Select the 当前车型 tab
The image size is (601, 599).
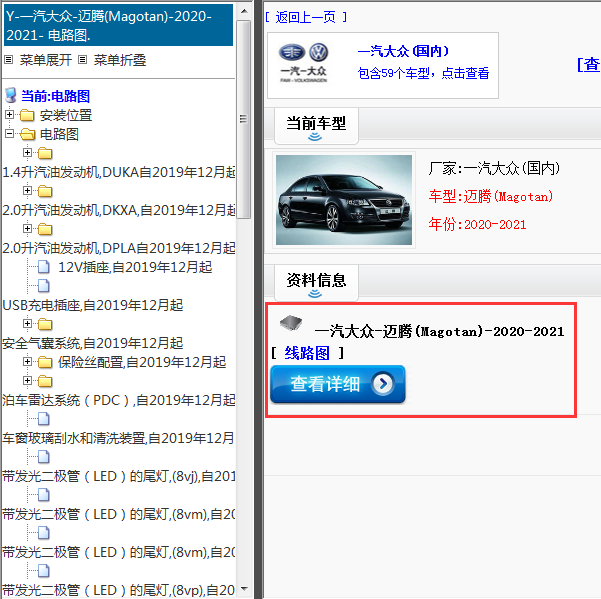click(x=316, y=126)
